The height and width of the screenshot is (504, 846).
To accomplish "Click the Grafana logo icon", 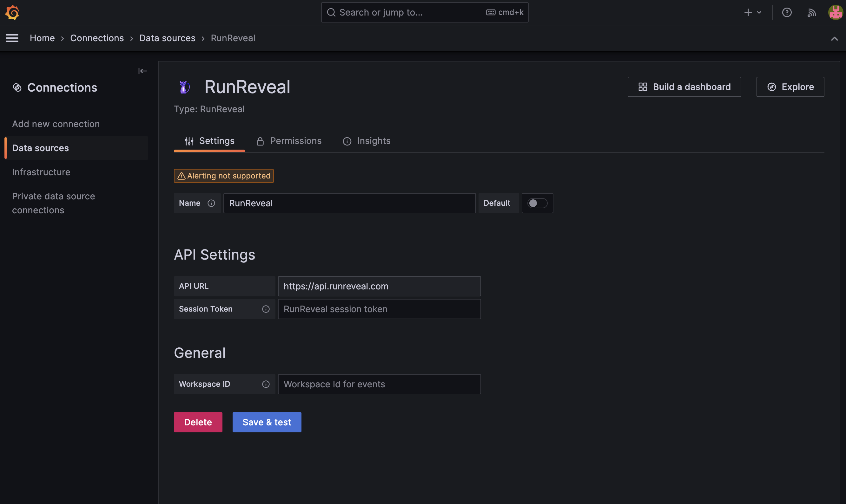I will pyautogui.click(x=12, y=13).
